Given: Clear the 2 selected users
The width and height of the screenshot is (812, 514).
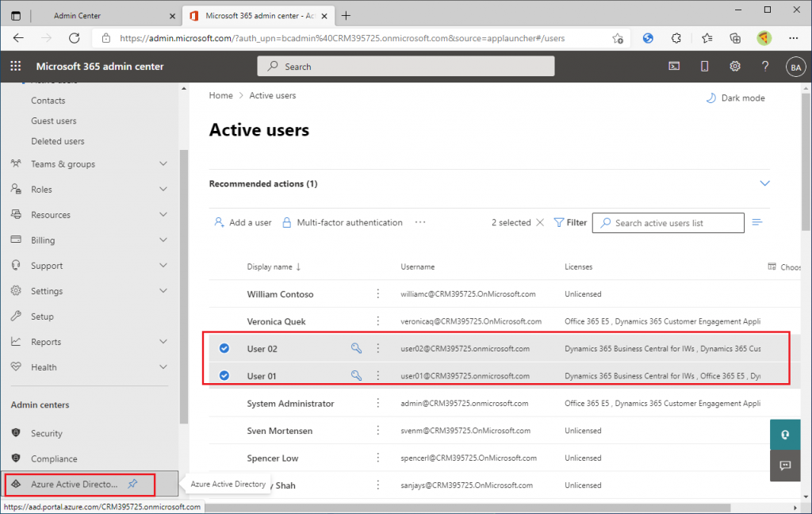Looking at the screenshot, I should [540, 222].
